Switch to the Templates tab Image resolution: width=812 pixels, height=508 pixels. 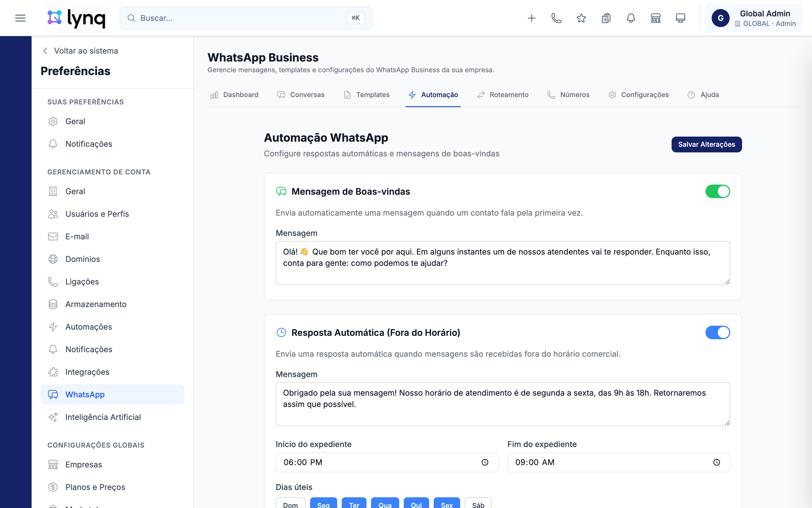[367, 95]
